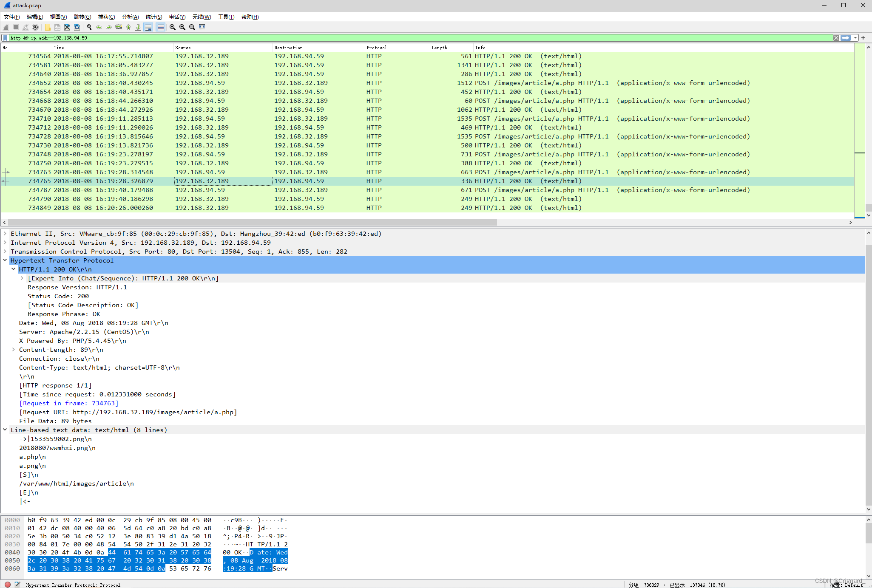This screenshot has height=588, width=872.
Task: Click the 配置: Default profile in status bar
Action: tap(846, 585)
